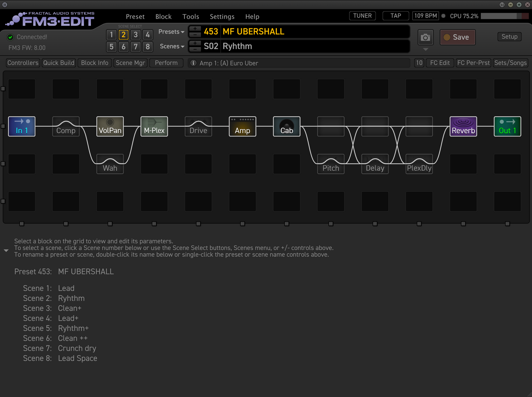Expand the arrow below the camera button
Image resolution: width=532 pixels, height=397 pixels.
[426, 49]
